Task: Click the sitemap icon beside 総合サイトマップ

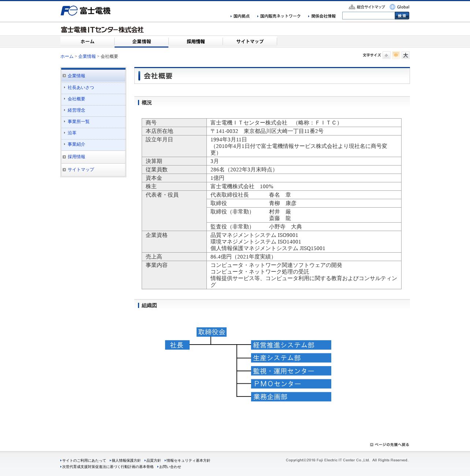Action: pyautogui.click(x=352, y=7)
